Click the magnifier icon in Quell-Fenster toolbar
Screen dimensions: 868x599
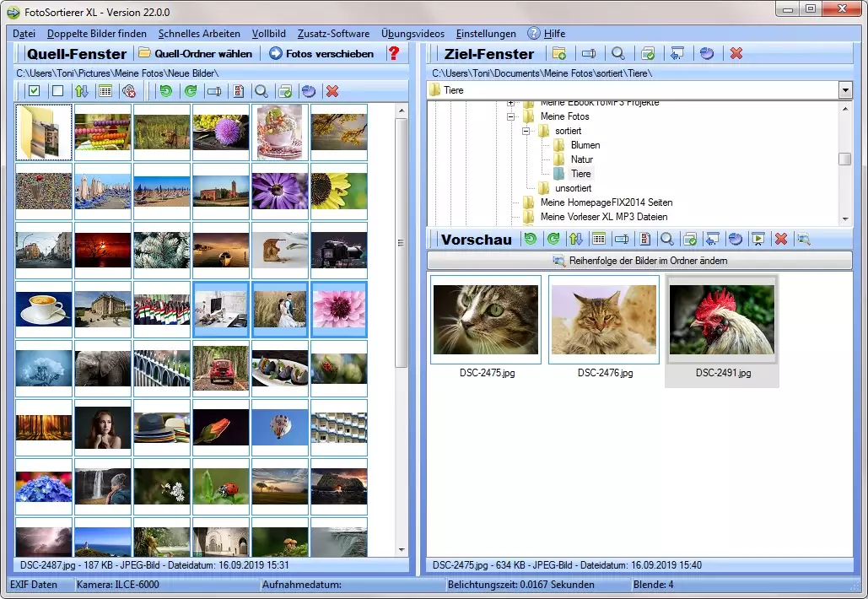tap(261, 91)
